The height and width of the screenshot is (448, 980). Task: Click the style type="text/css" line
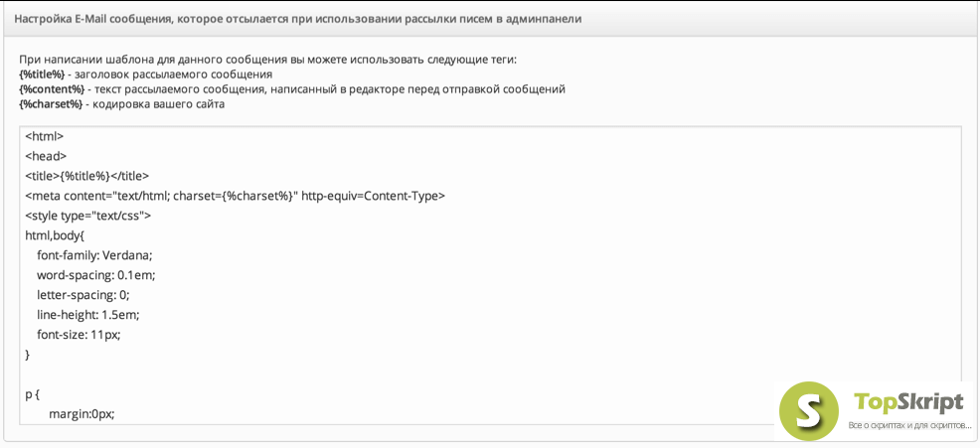point(88,216)
